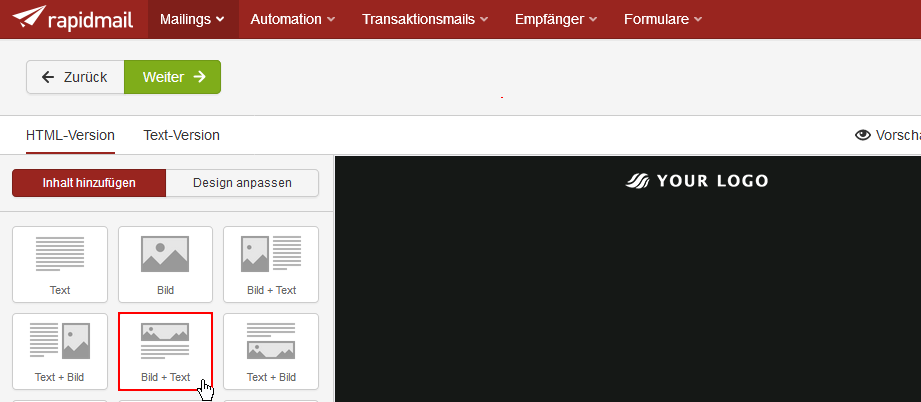This screenshot has width=921, height=402.
Task: Continue with the green Weiter button
Action: point(173,77)
